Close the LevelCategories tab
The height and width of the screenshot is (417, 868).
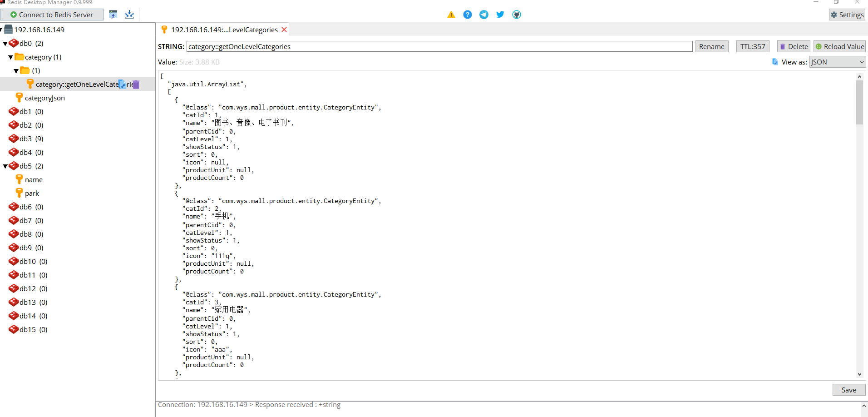(284, 30)
